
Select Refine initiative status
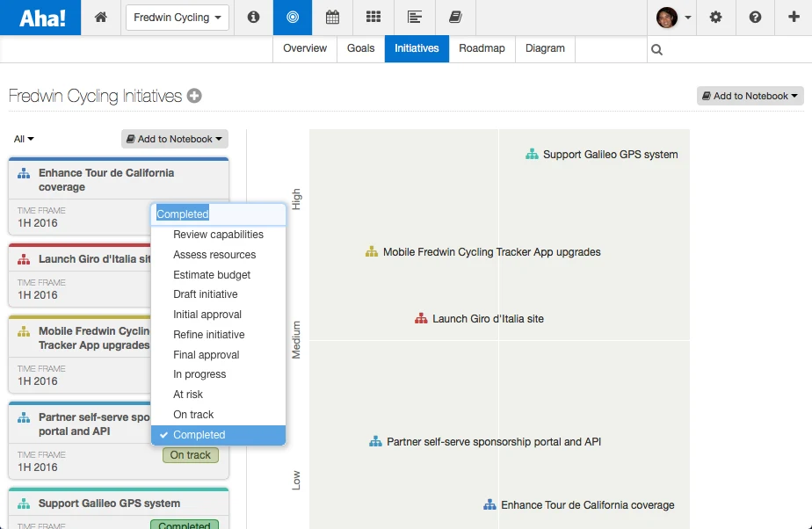[218, 335]
